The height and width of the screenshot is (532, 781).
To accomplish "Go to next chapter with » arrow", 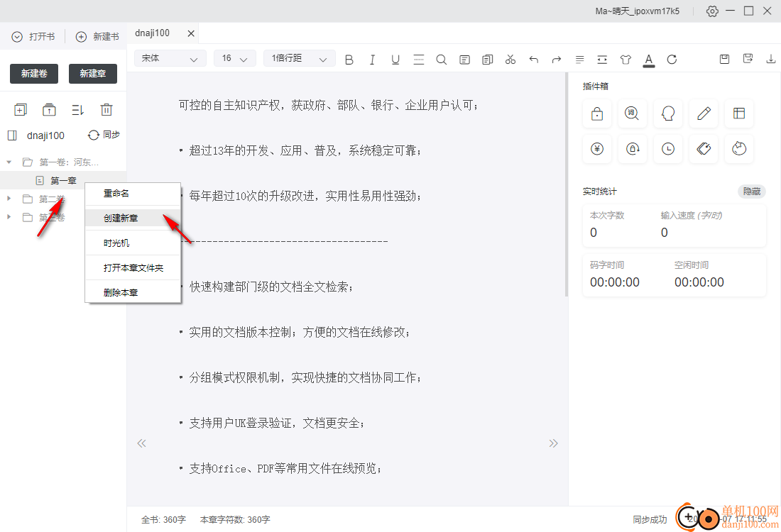I will pyautogui.click(x=553, y=443).
